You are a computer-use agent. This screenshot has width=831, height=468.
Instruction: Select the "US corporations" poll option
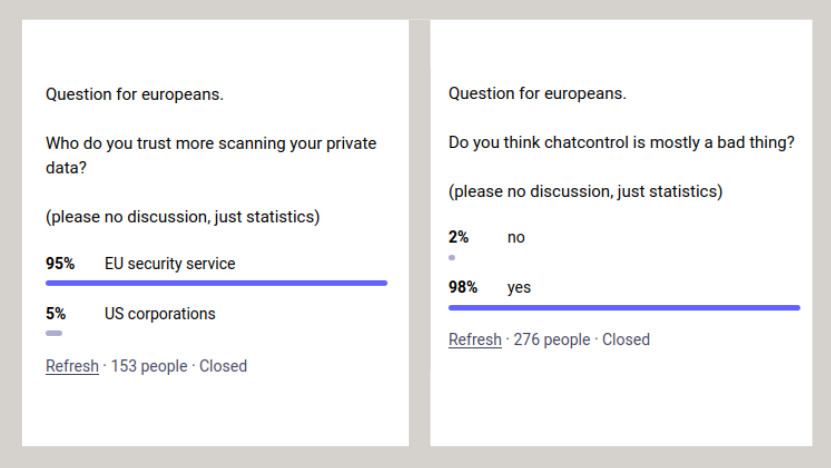click(160, 314)
